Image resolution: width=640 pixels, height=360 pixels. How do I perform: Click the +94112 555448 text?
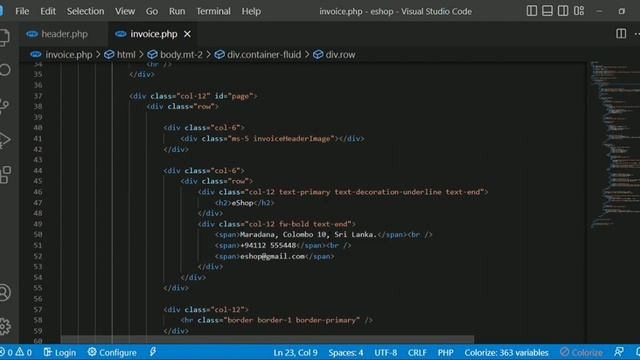[268, 245]
